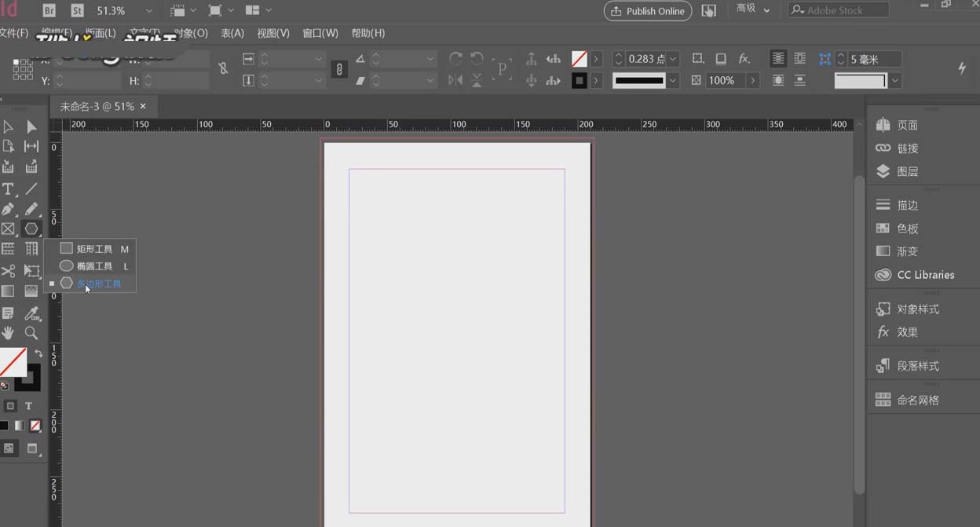Open the 表(A) menu
The image size is (980, 527).
click(x=232, y=33)
